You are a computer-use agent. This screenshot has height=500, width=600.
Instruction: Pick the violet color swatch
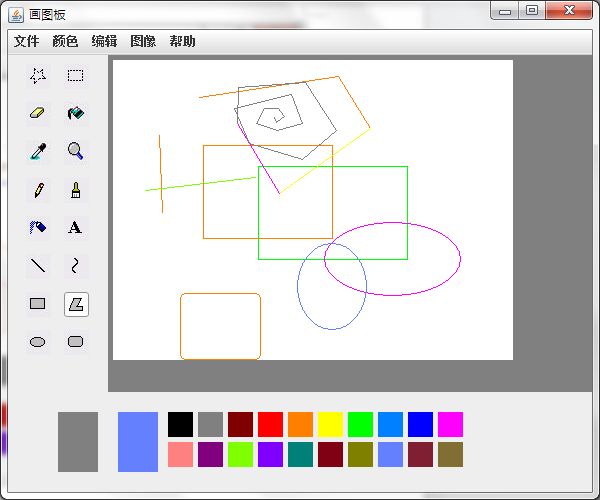click(271, 454)
